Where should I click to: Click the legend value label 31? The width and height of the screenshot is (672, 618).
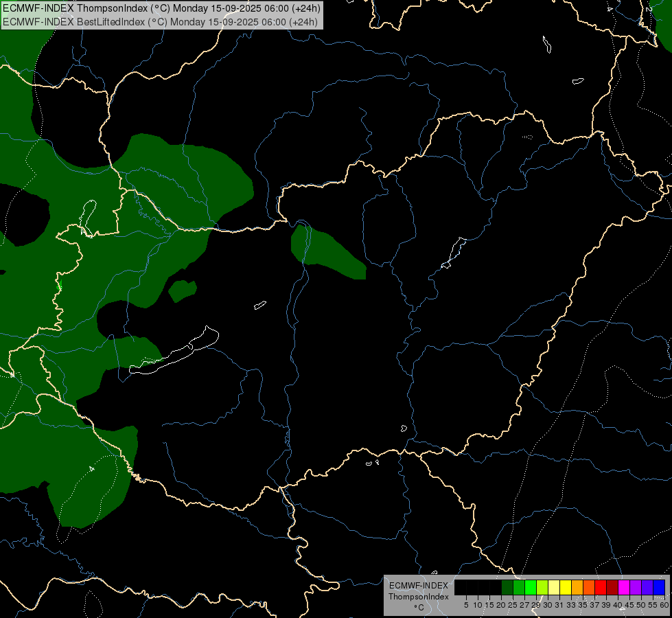click(559, 605)
